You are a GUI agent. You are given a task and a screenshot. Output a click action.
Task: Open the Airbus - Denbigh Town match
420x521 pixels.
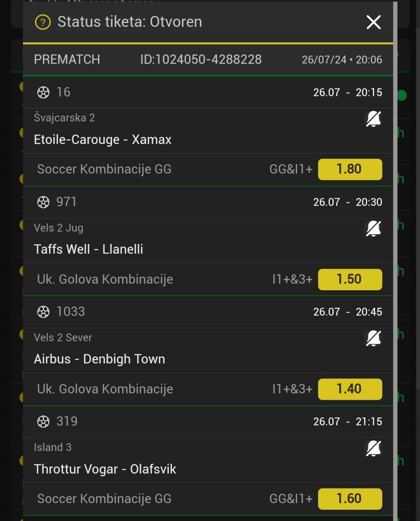(99, 359)
